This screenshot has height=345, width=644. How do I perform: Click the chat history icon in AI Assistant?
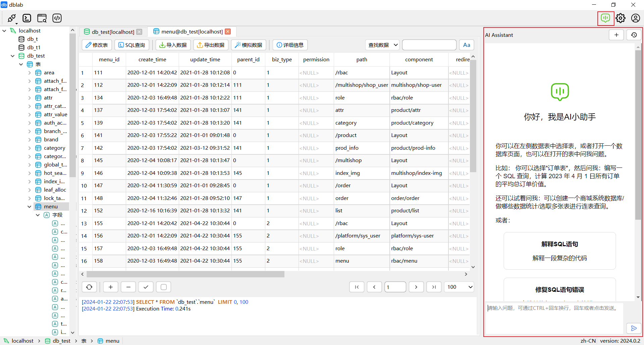pos(634,35)
